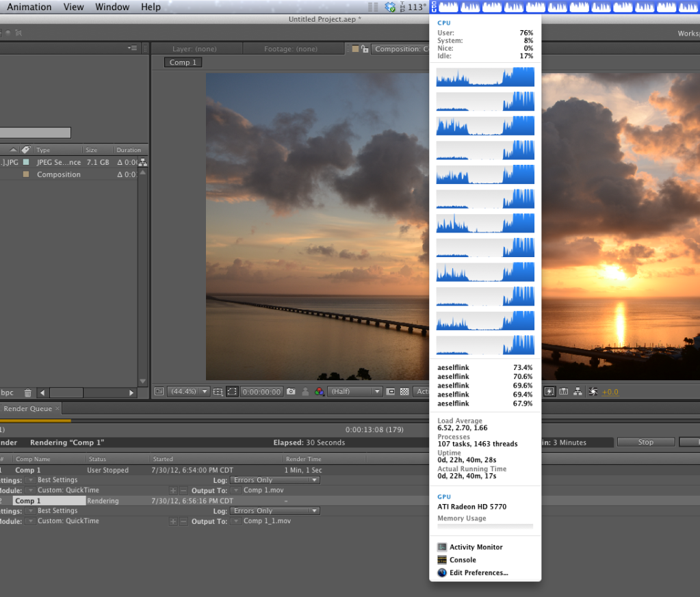Click the yellow exposure value +0.0
700x597 pixels.
609,392
